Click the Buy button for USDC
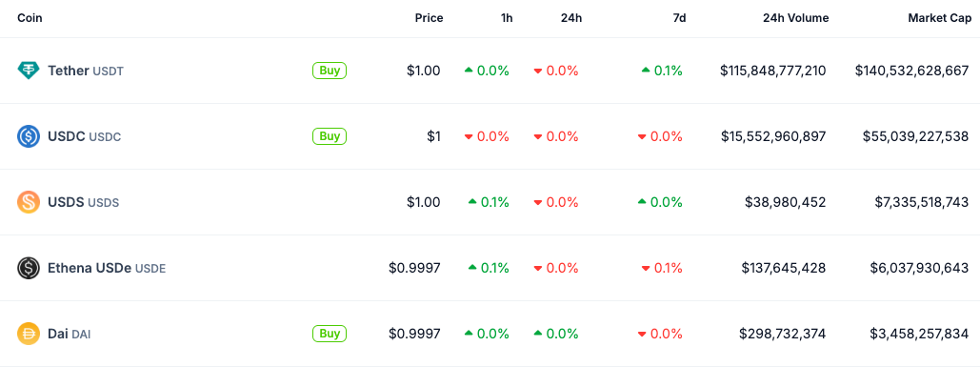Viewport: 980px width, 367px height. click(330, 136)
